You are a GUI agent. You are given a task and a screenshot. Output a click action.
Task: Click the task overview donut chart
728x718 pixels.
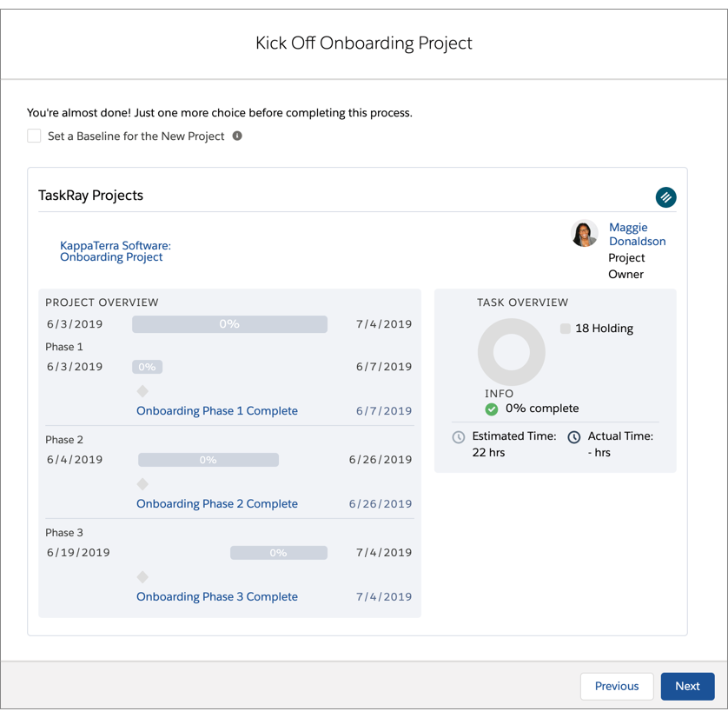coord(511,351)
